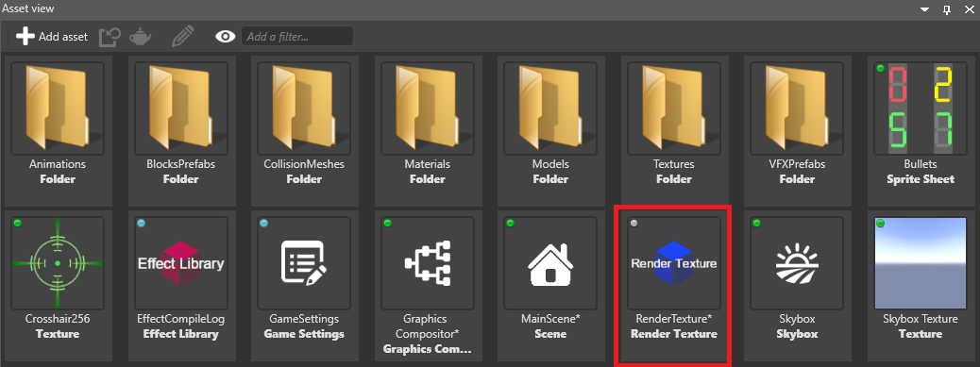Select the Crosshair256 texture thumbnail
Image resolution: width=980 pixels, height=367 pixels.
click(58, 263)
